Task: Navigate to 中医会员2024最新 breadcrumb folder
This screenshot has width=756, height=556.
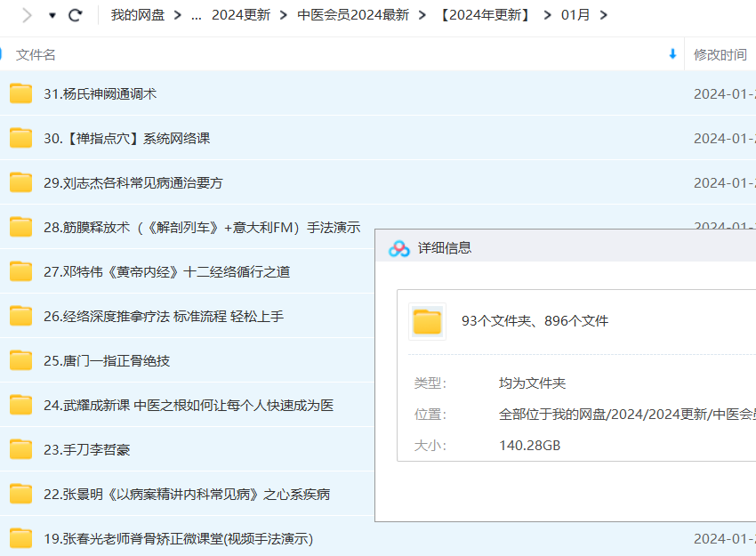Action: (353, 15)
